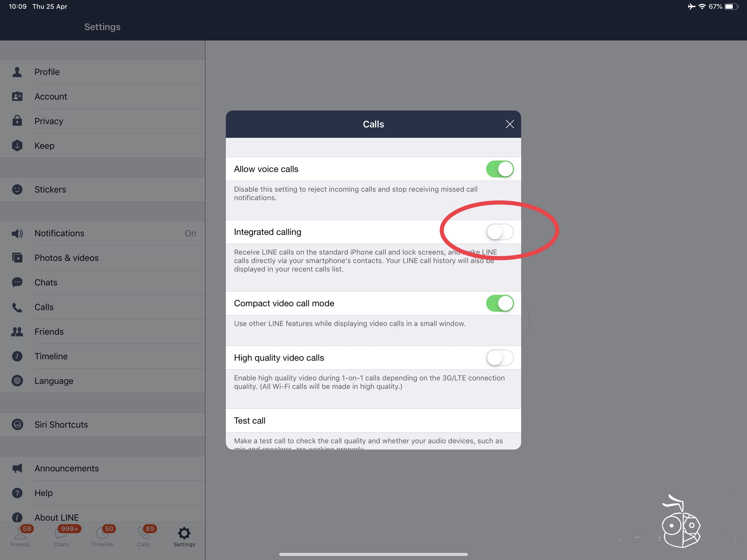Viewport: 747px width, 560px height.
Task: Select the Friends settings row label
Action: (x=49, y=332)
